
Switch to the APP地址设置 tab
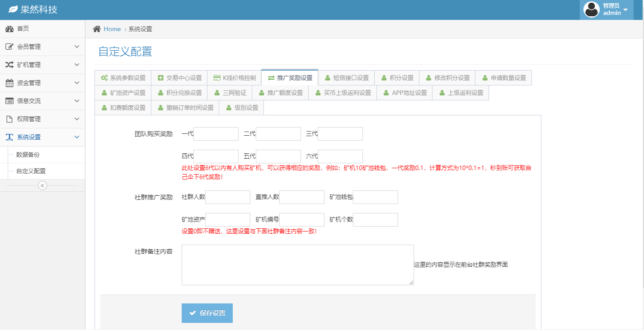(x=404, y=93)
